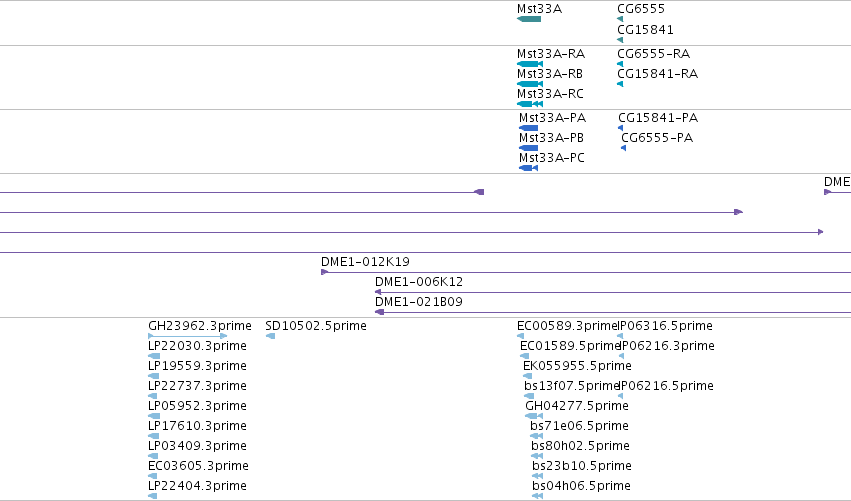Click the CG15841-PA label

(x=658, y=118)
